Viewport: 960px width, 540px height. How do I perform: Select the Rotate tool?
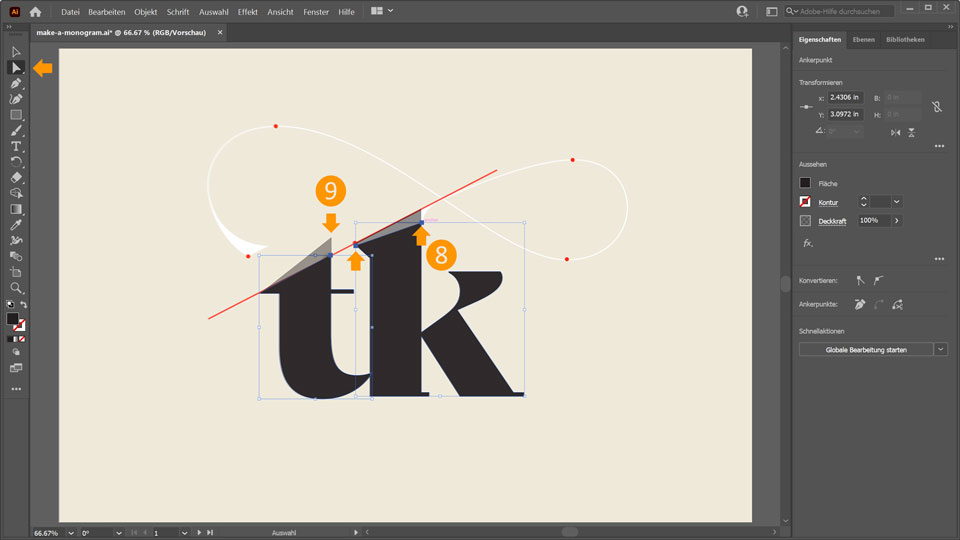pos(16,162)
